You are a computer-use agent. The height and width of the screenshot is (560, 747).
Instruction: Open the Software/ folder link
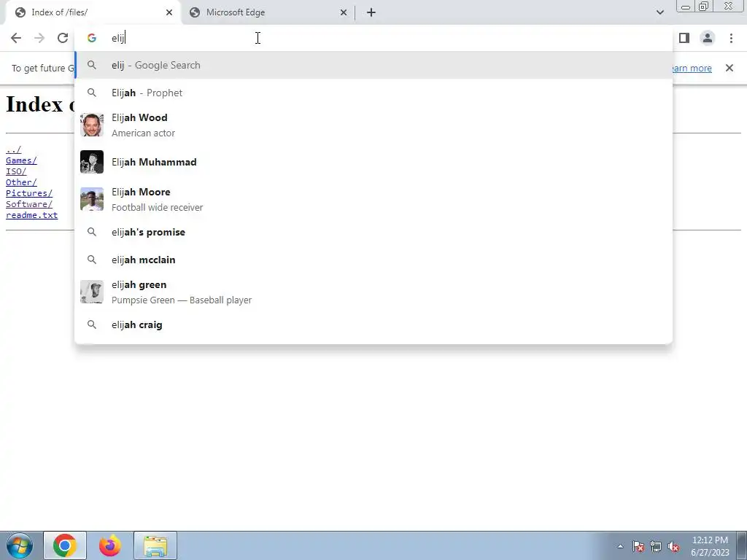coord(29,204)
